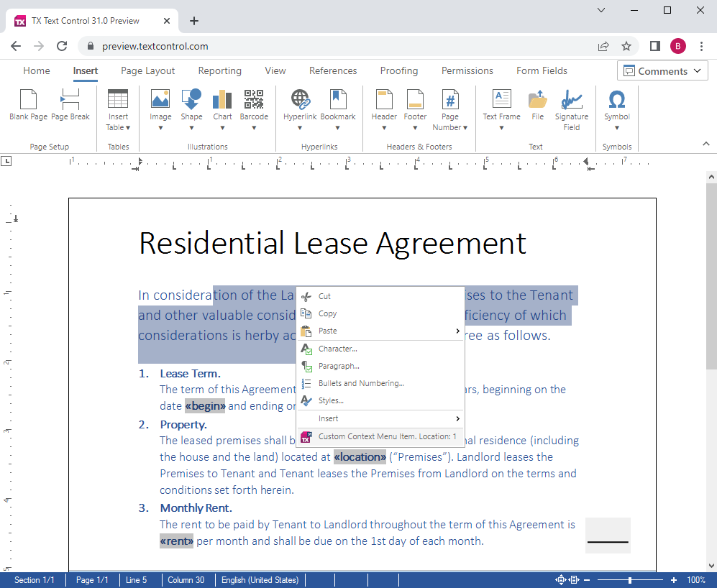The width and height of the screenshot is (717, 588).
Task: Insert a Page Break
Action: (70, 106)
